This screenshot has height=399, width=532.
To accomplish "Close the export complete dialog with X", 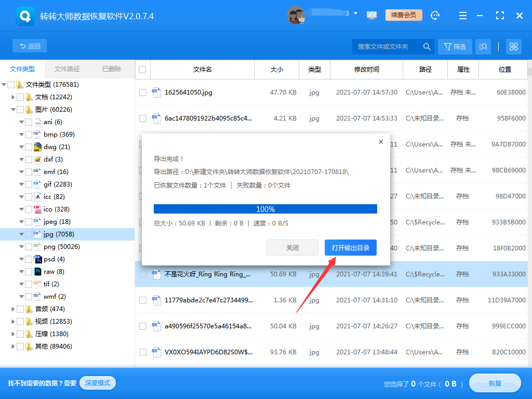I will 381,142.
